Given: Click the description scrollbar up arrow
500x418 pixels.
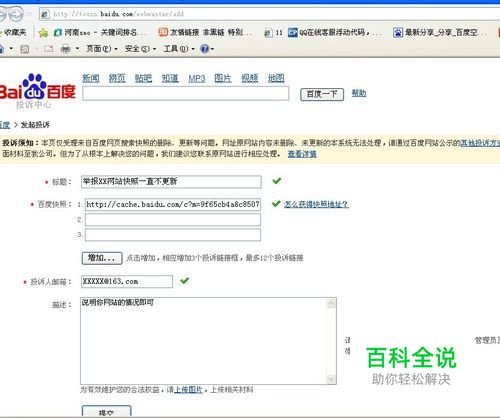Looking at the screenshot, I should [x=331, y=303].
